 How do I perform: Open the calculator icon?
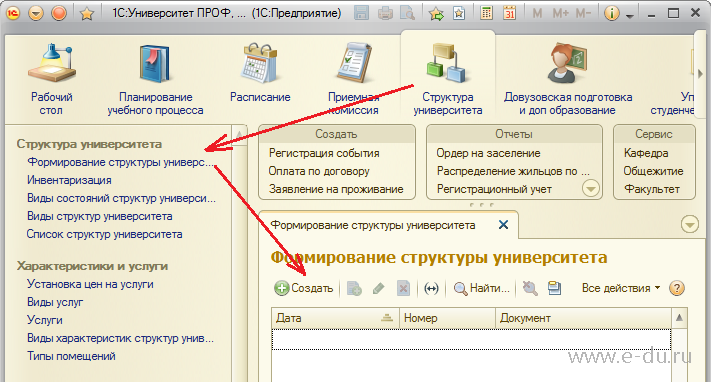pos(486,13)
